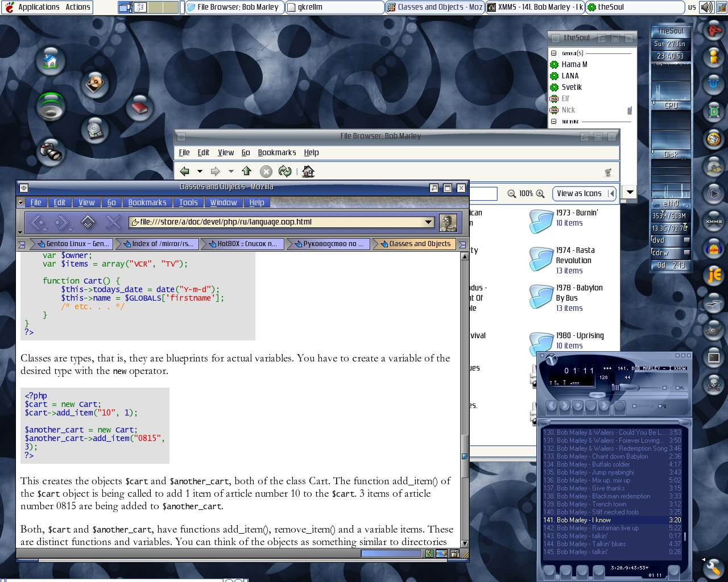728x582 pixels.
Task: Click Mozilla throbber portrait icon
Action: 448,222
